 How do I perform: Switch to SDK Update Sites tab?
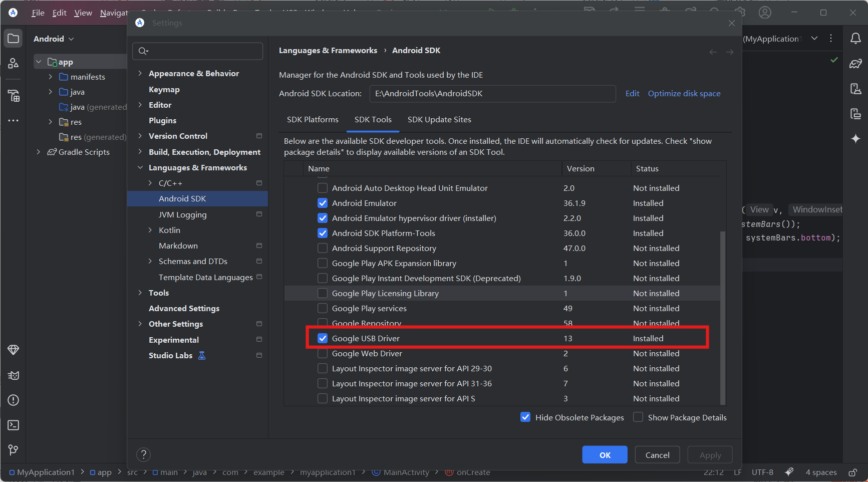(x=439, y=119)
